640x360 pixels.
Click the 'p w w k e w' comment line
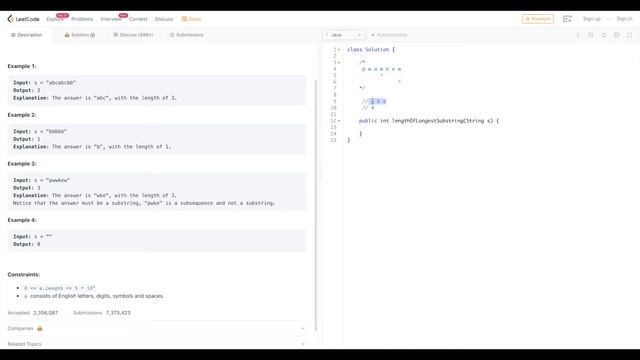click(x=381, y=69)
